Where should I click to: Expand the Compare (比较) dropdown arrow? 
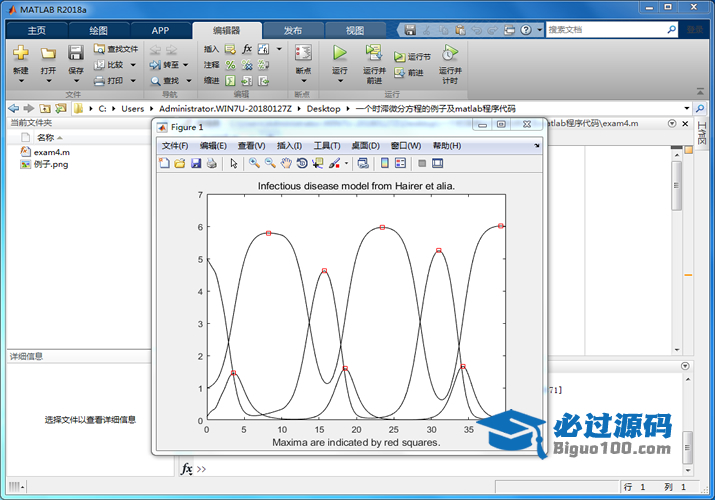pyautogui.click(x=133, y=65)
